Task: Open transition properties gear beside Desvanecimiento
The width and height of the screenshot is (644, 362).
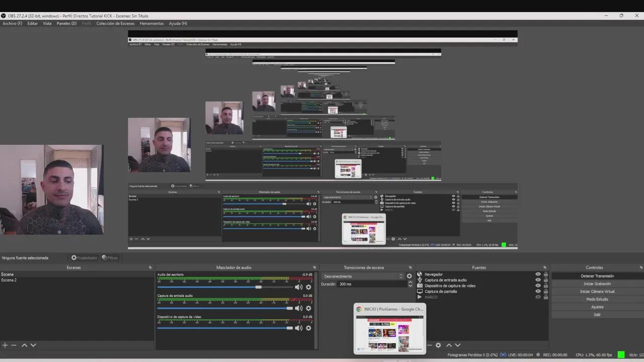Action: [x=409, y=276]
